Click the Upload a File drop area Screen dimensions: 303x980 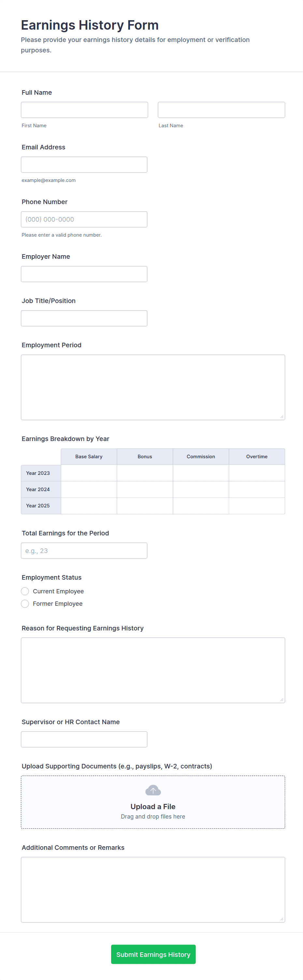pos(153,802)
